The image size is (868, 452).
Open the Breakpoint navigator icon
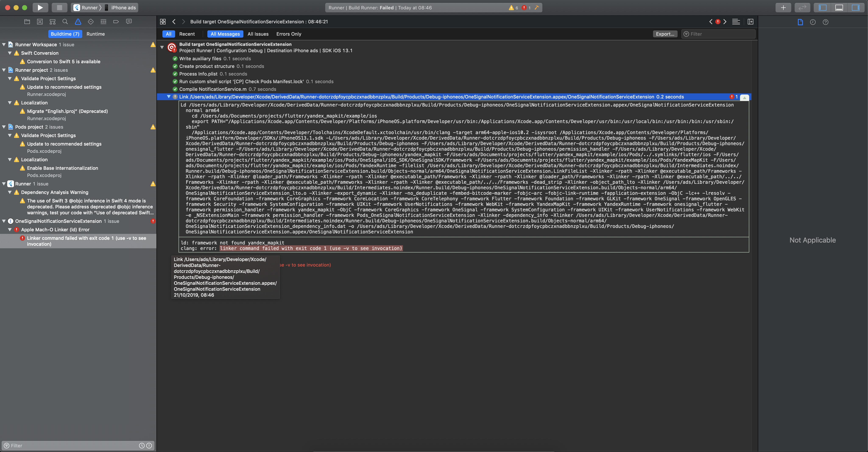pos(116,22)
